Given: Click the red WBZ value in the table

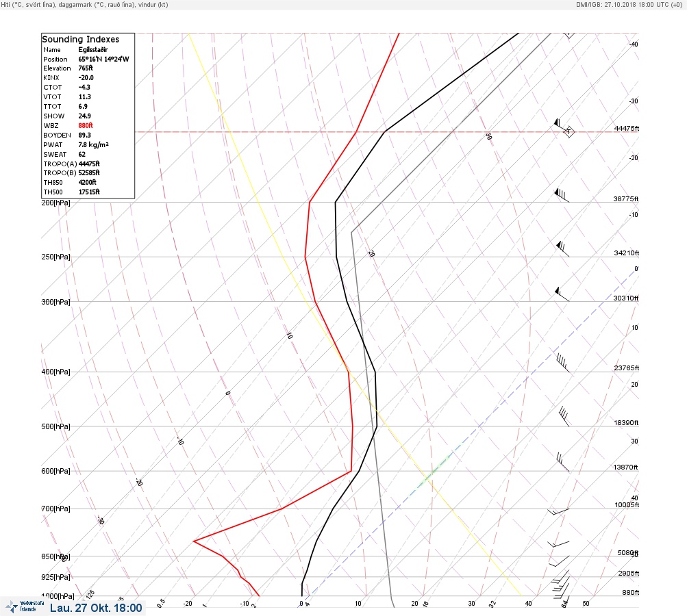Looking at the screenshot, I should click(86, 126).
